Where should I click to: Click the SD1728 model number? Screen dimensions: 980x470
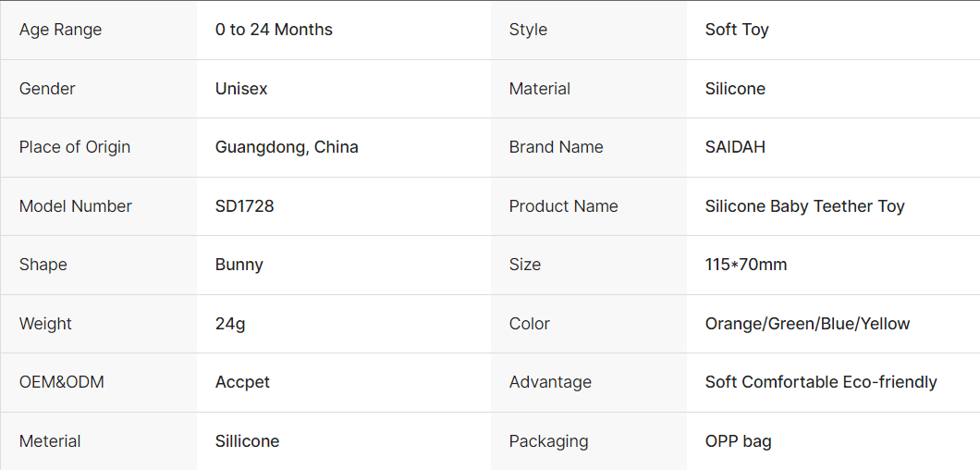point(244,206)
